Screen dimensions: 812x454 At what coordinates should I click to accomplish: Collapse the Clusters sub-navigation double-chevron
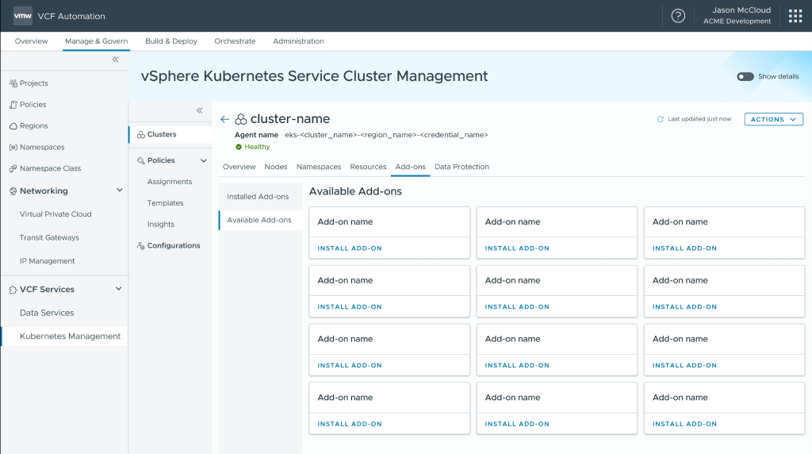click(x=199, y=110)
